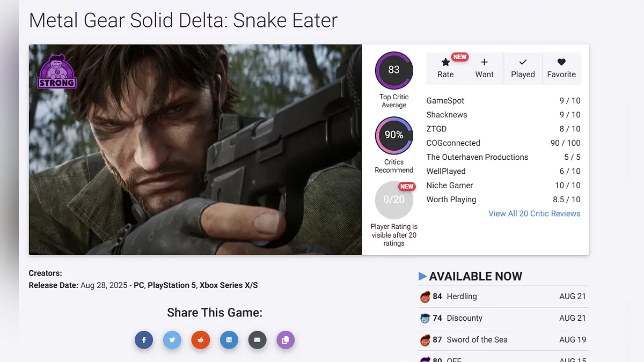Open Niche Gamer review entry
The image size is (644, 362).
tap(503, 186)
